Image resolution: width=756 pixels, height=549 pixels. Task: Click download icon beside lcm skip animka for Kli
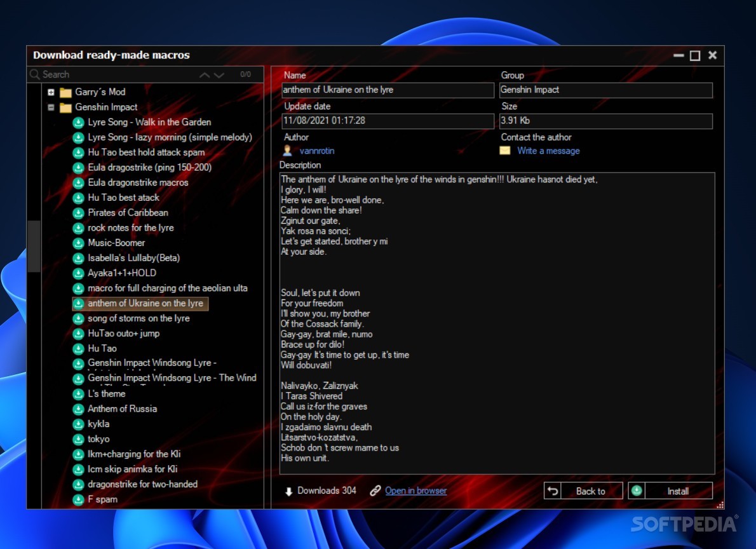[x=78, y=470]
